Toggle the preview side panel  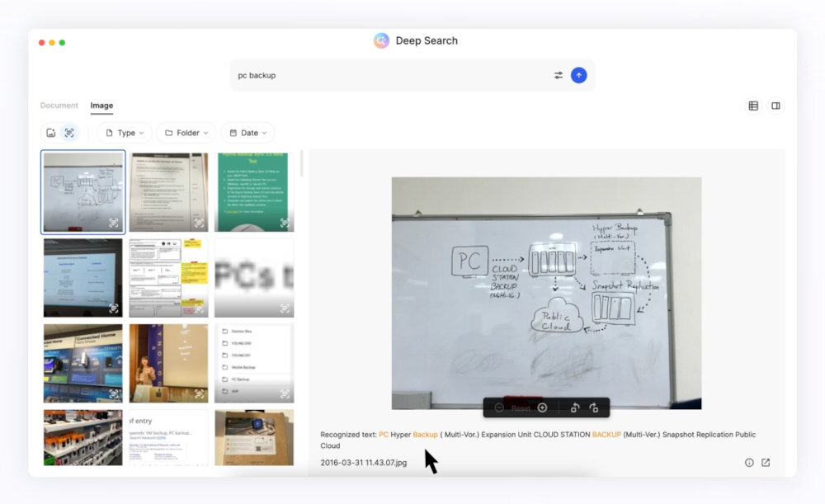775,106
